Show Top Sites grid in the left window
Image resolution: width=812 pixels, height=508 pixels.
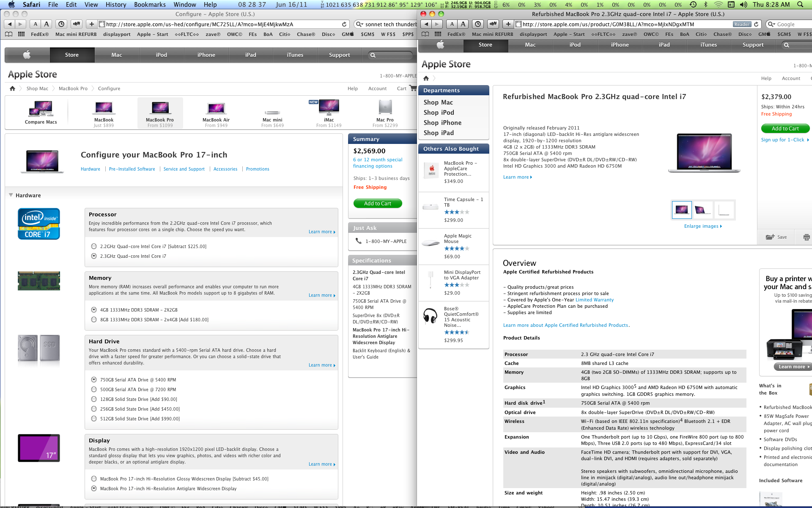(x=21, y=34)
